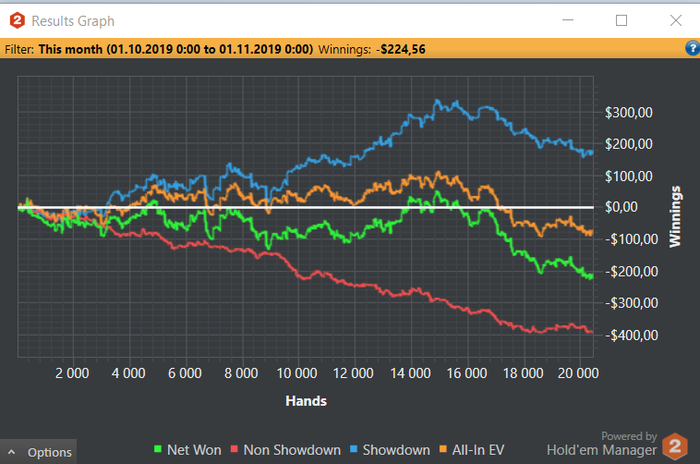Screen dimensions: 700x464
Task: Click the -$300,00 axis label
Action: (631, 303)
